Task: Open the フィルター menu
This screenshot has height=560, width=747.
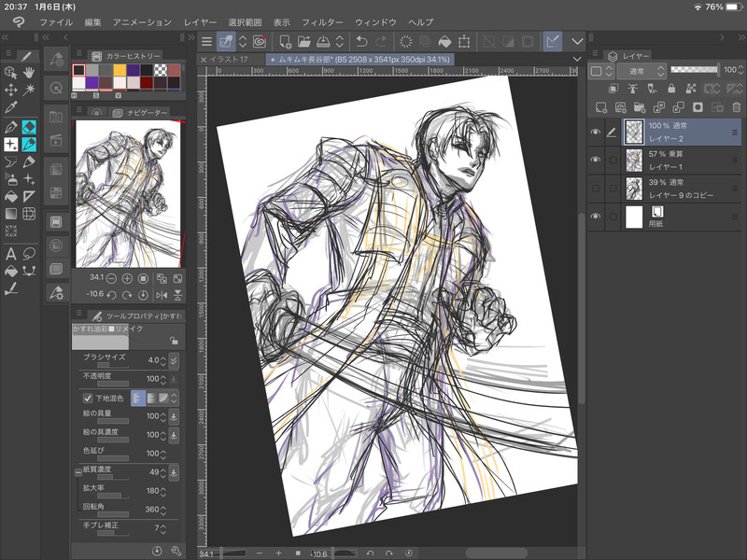Action: pos(324,21)
